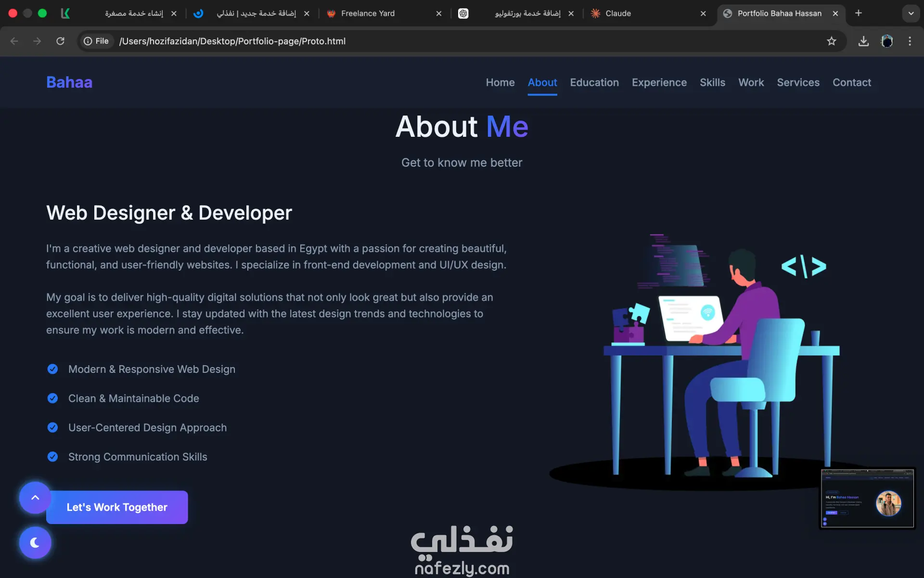The width and height of the screenshot is (924, 578).
Task: Click the browser forward arrow
Action: 37,41
